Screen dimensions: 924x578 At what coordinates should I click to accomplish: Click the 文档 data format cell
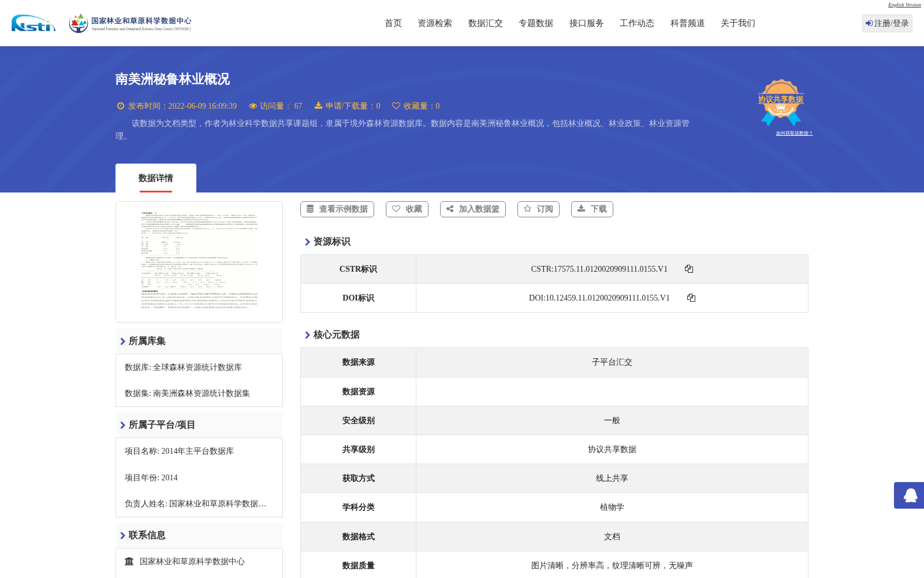pos(612,536)
